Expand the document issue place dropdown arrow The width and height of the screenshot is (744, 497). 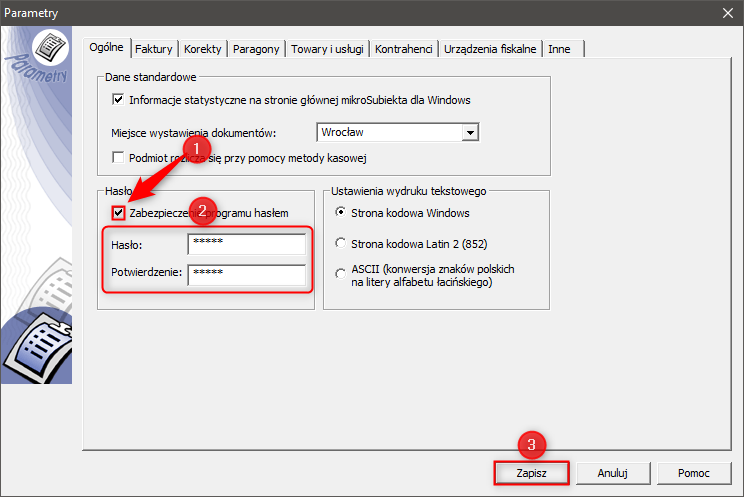[470, 132]
